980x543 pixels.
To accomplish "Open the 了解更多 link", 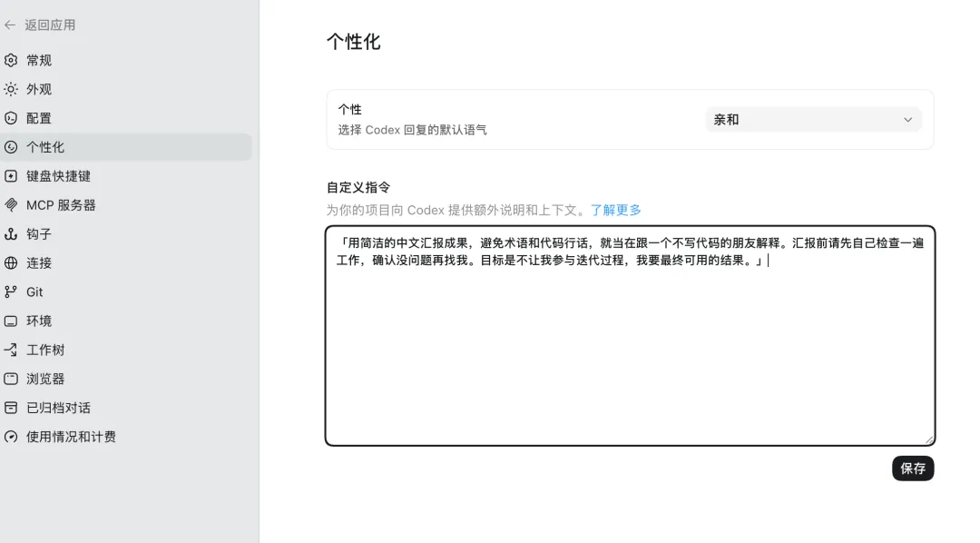I will [615, 210].
